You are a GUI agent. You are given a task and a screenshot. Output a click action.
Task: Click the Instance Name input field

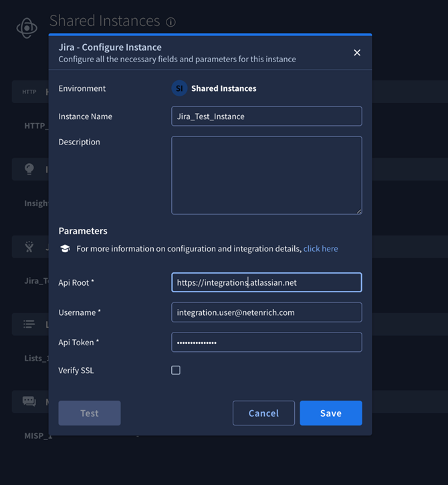click(x=267, y=116)
